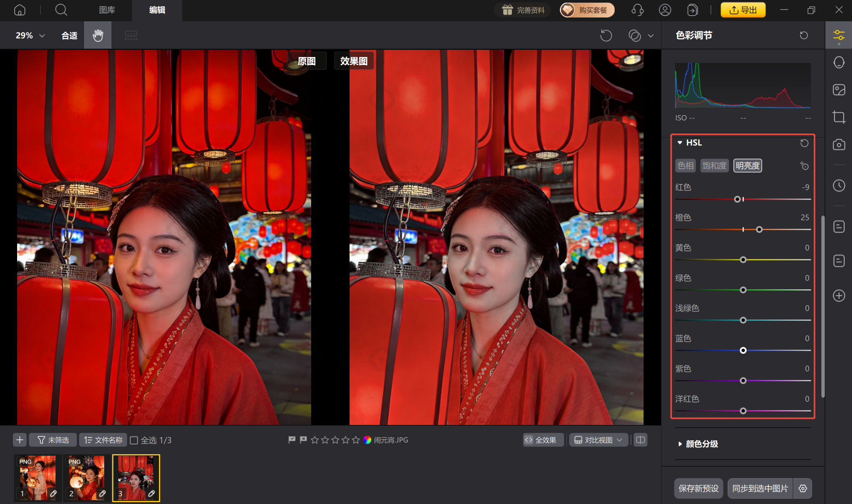This screenshot has width=852, height=504.
Task: Expand the 颜色分级 section
Action: click(x=701, y=444)
